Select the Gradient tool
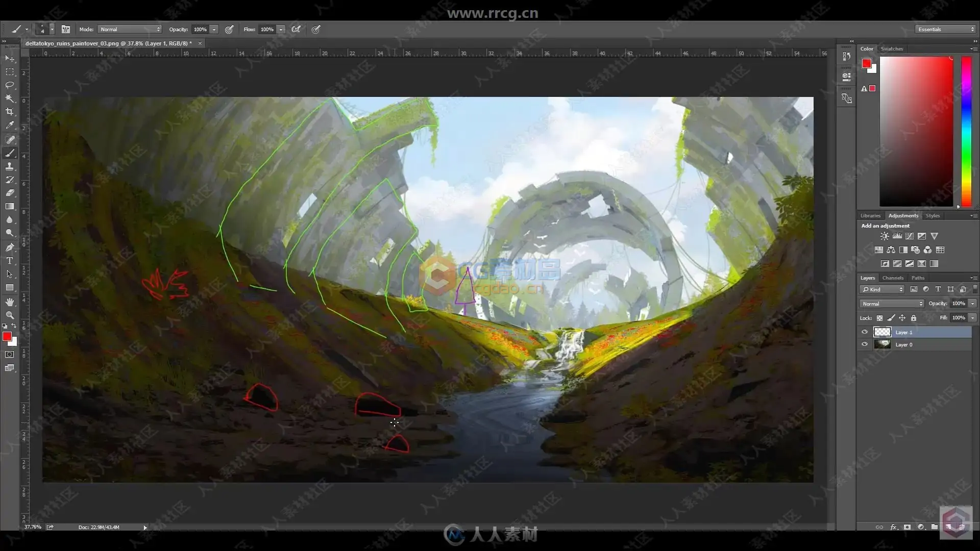Image resolution: width=980 pixels, height=551 pixels. 10,206
